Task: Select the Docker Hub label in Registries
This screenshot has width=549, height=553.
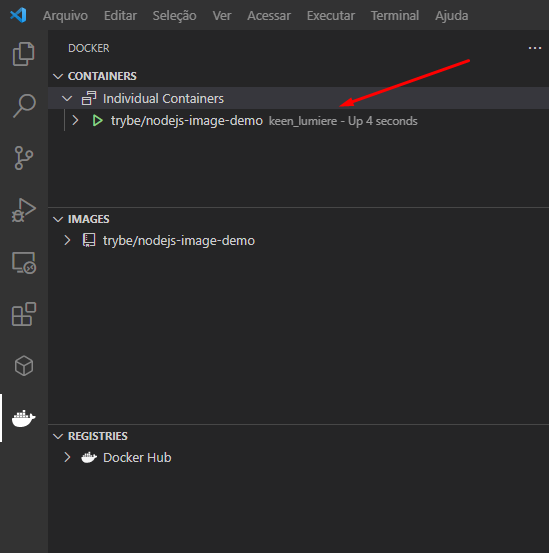Action: point(137,457)
